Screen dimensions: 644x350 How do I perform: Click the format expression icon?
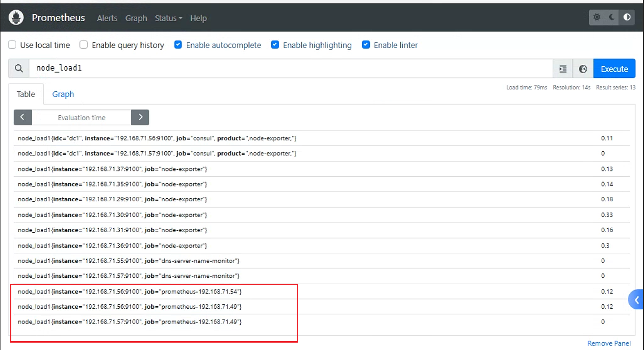pos(563,69)
